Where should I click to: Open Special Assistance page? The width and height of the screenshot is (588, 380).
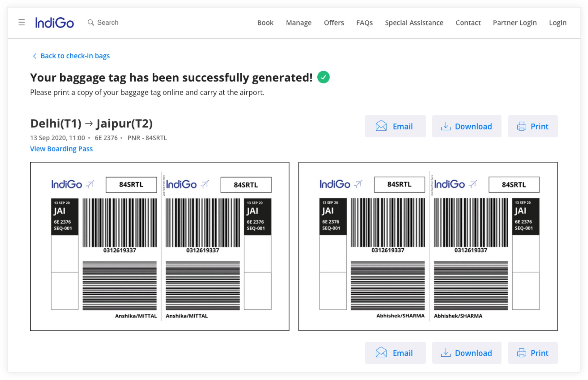click(x=414, y=23)
